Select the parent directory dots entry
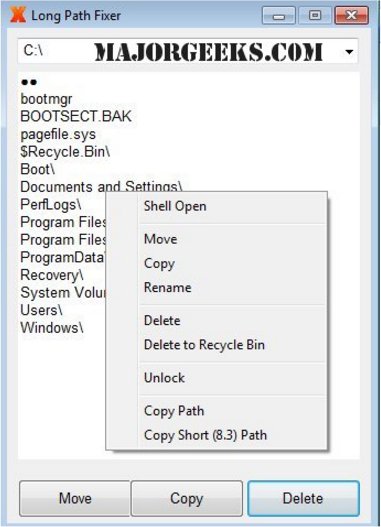381x527 pixels. point(29,82)
